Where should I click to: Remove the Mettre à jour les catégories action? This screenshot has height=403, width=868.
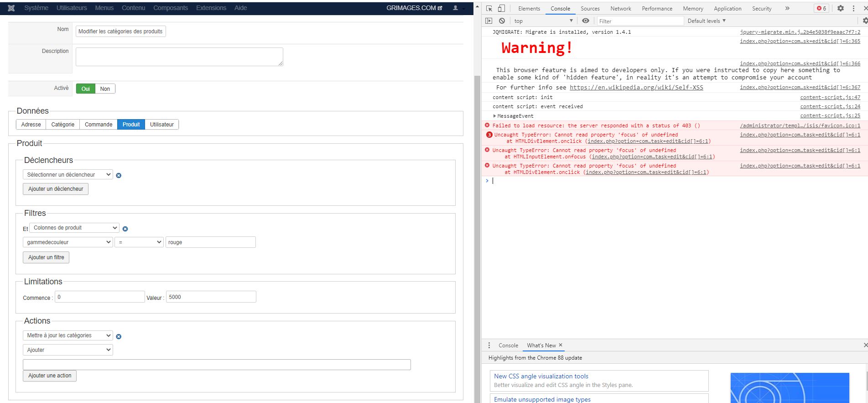coord(119,336)
